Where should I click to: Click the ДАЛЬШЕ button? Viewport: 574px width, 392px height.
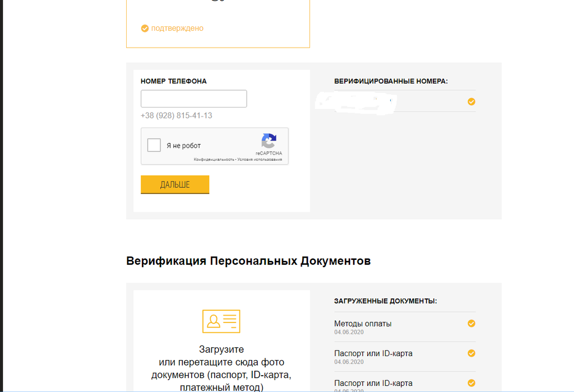click(175, 185)
